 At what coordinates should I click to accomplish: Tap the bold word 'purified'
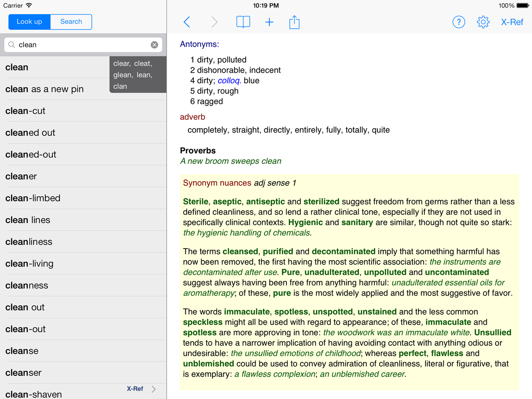pyautogui.click(x=278, y=251)
